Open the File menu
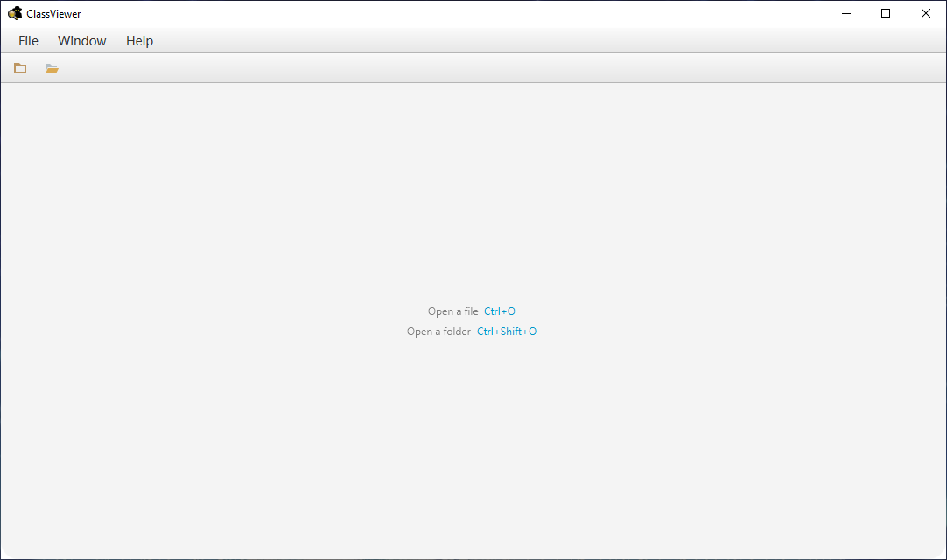 [x=28, y=41]
